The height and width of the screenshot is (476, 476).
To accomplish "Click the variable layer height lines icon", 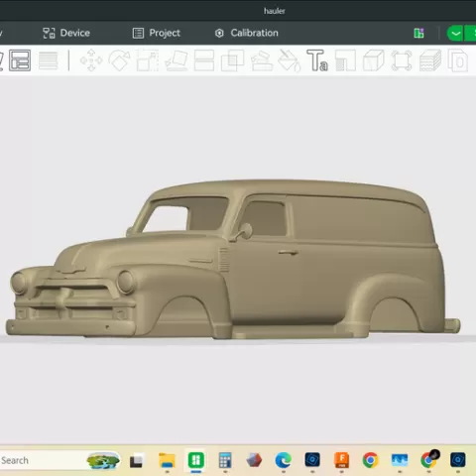I will pos(49,60).
